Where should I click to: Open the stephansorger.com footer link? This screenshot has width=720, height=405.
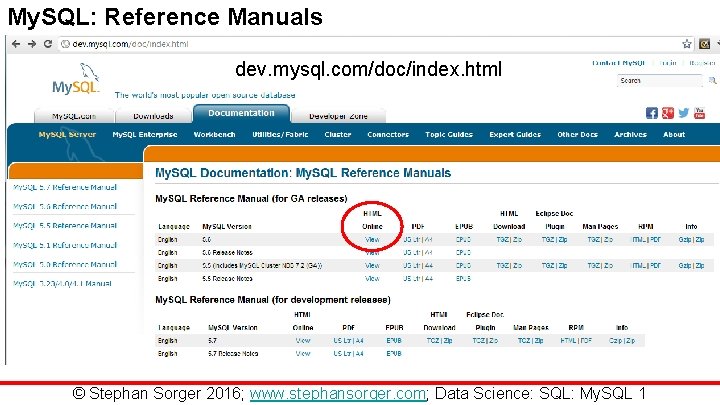(338, 394)
